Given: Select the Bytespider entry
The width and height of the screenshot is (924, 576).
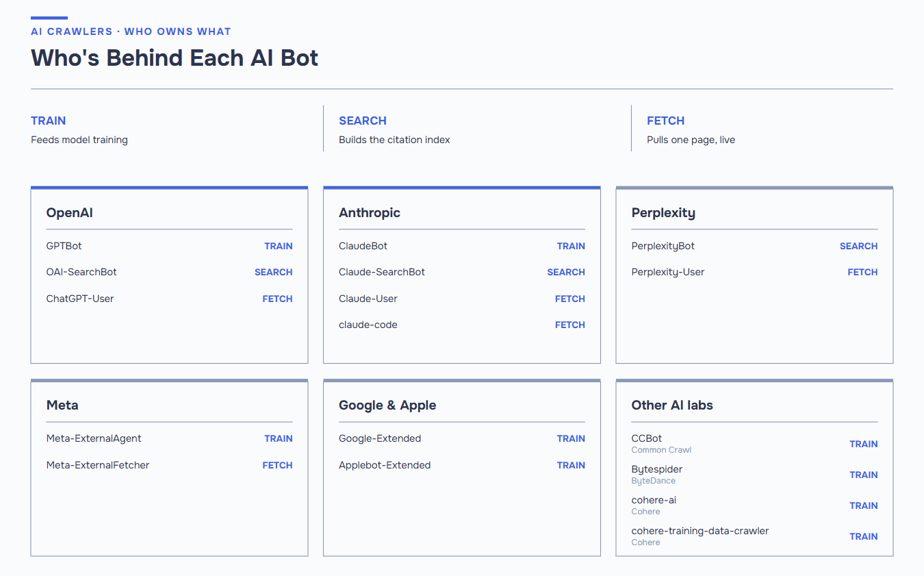Looking at the screenshot, I should [657, 469].
